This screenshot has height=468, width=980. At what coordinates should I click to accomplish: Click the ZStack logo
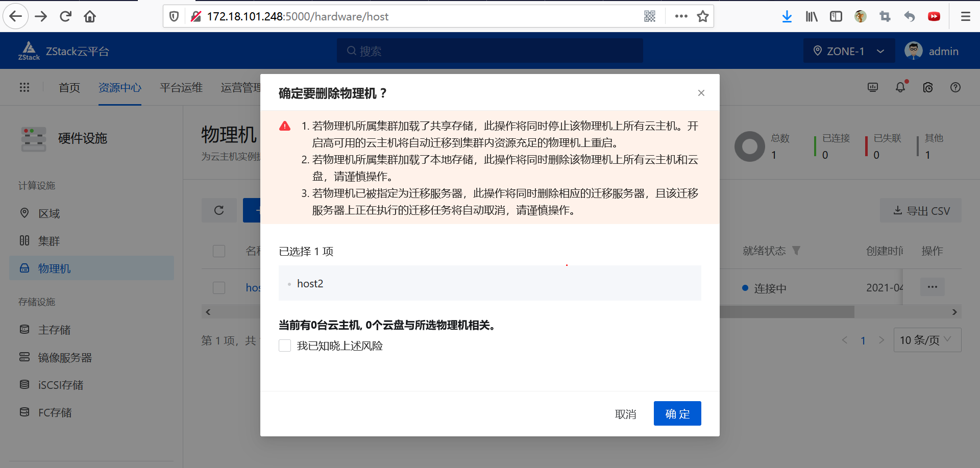coord(29,51)
